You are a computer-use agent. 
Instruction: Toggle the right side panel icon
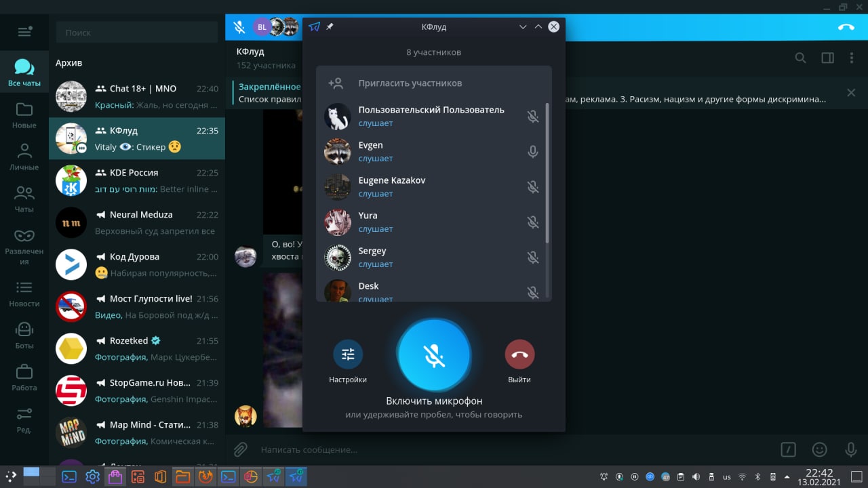click(827, 58)
